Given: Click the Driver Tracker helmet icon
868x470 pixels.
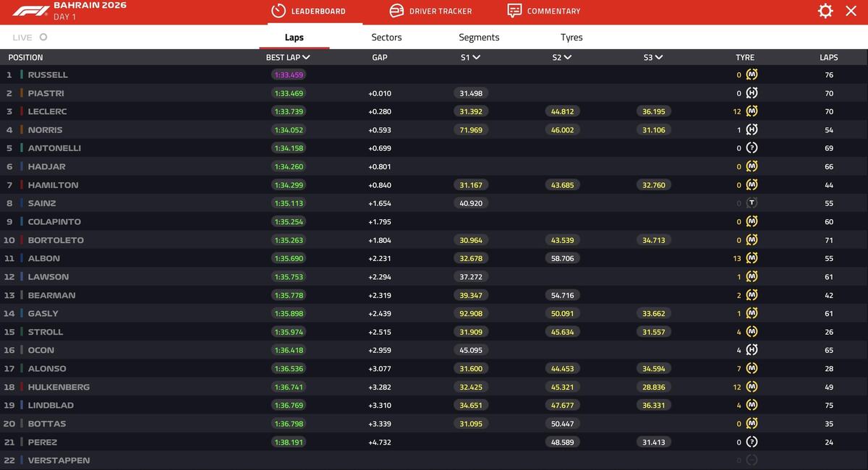Looking at the screenshot, I should coord(396,11).
